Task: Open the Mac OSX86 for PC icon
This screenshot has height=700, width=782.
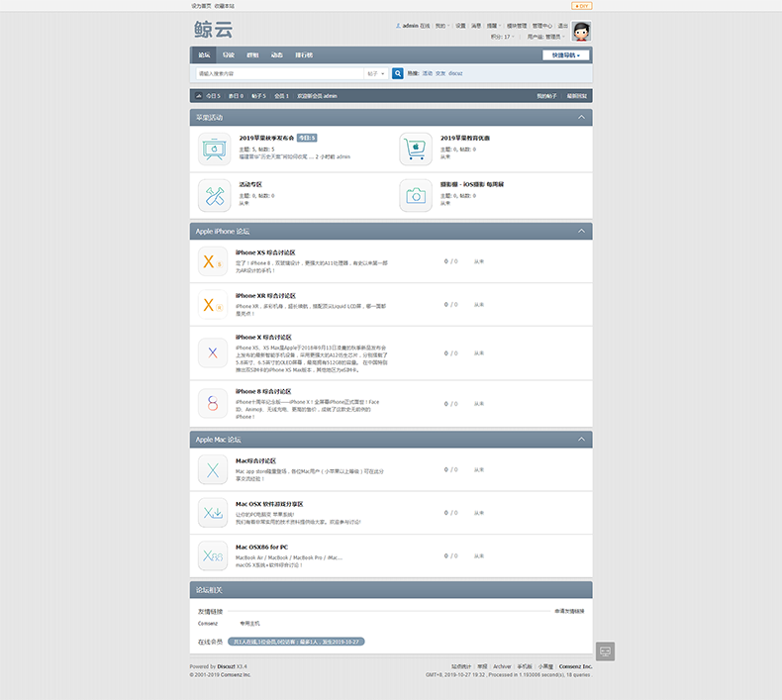Action: coord(213,555)
